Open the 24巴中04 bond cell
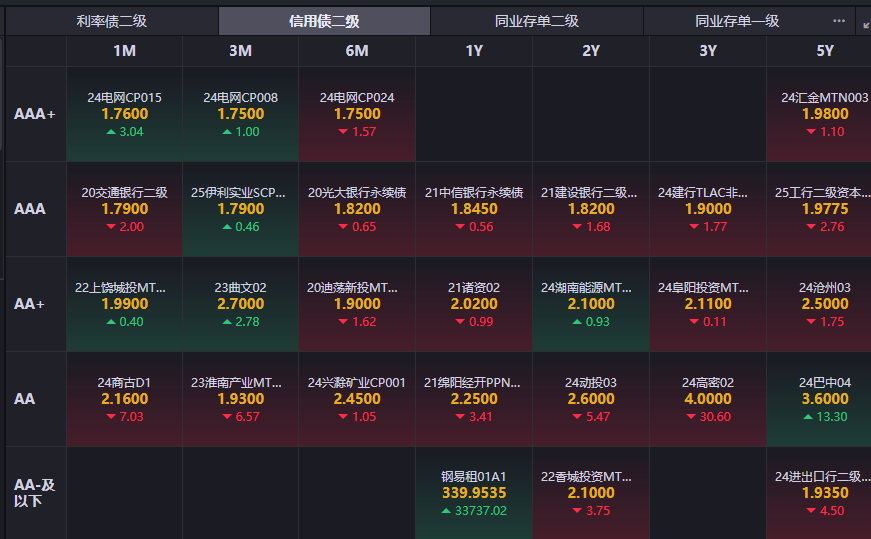The image size is (871, 539). coord(819,400)
